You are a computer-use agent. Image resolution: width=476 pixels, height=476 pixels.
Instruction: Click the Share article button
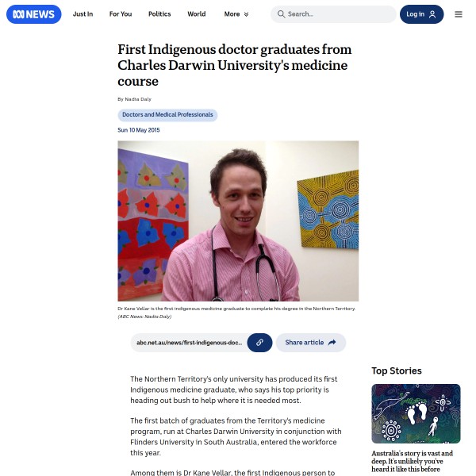coord(311,343)
